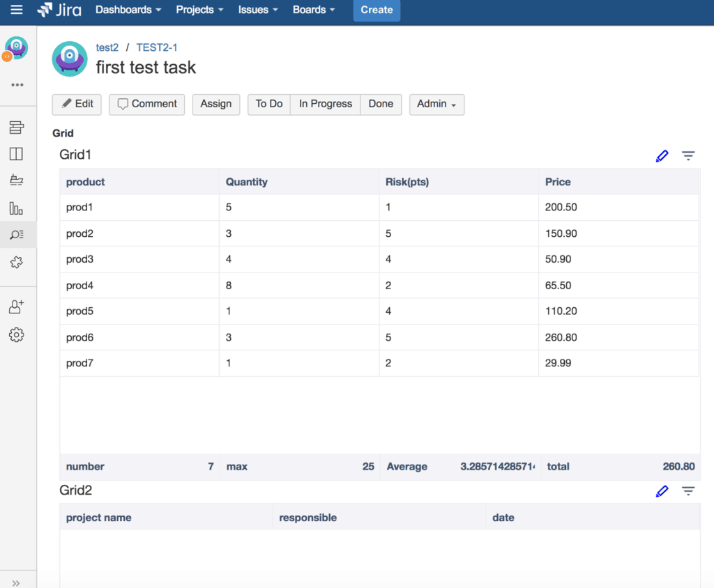Select the Reports bar-chart icon in sidebar

coord(17,208)
